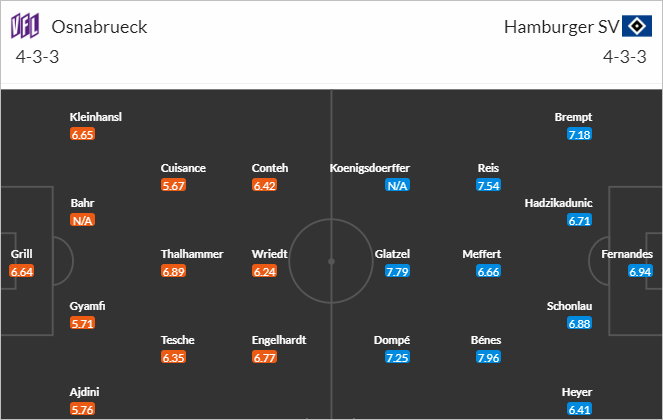Click the Osnabrueck VfL club logo
The width and height of the screenshot is (663, 420).
[25, 26]
